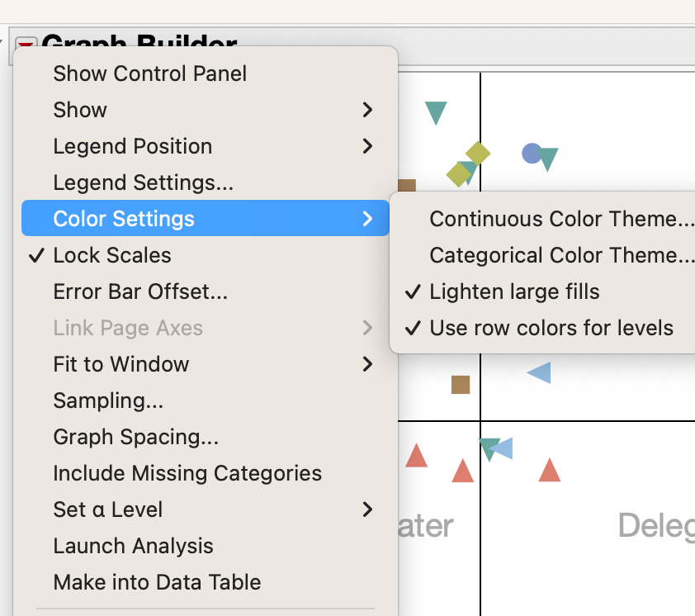Enable Include Missing Categories
695x616 pixels.
(x=187, y=473)
